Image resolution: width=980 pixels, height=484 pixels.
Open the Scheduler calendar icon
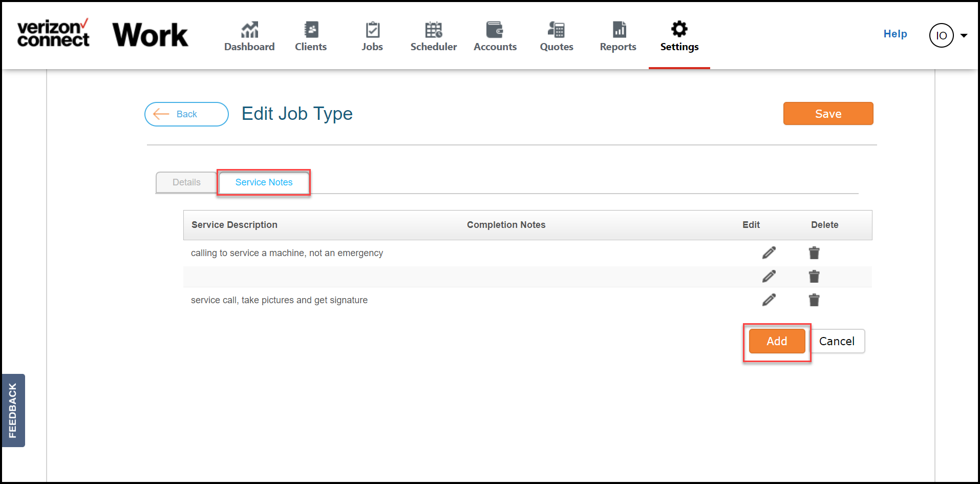coord(434,30)
